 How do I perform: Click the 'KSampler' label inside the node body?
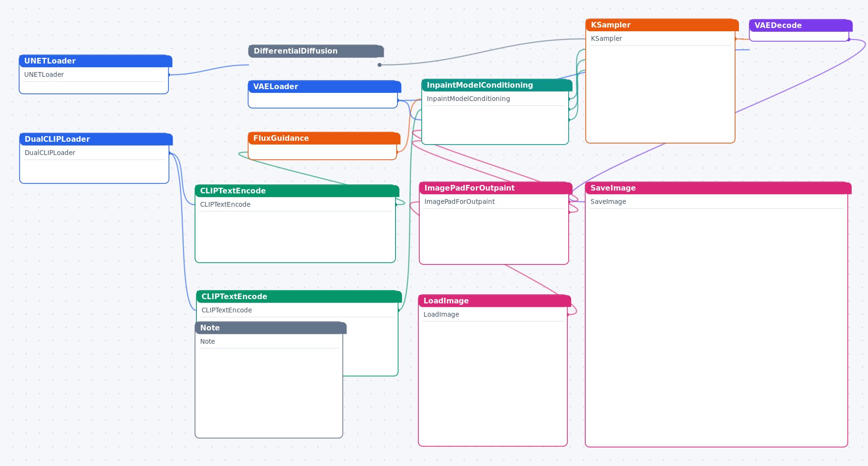point(607,39)
